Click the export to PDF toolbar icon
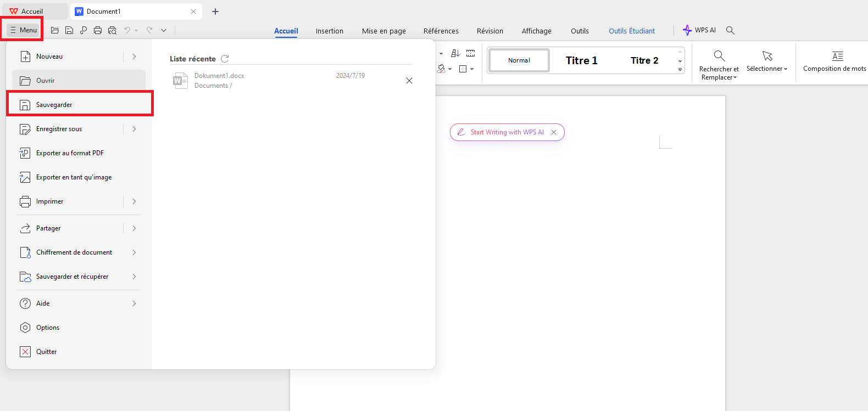Viewport: 868px width, 411px height. (x=84, y=31)
